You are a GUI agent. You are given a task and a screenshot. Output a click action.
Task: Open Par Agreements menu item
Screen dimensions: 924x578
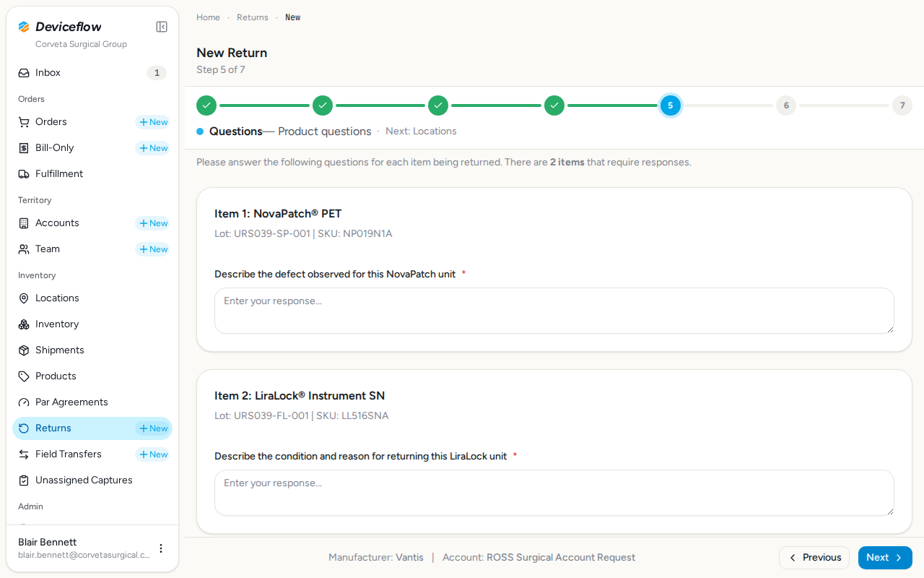(92, 402)
